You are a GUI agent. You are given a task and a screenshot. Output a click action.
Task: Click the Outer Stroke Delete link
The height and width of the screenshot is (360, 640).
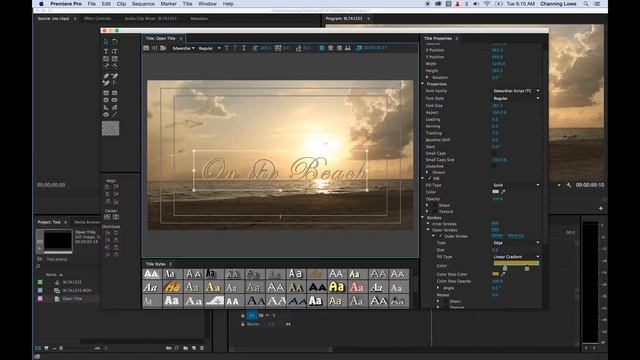click(x=497, y=236)
